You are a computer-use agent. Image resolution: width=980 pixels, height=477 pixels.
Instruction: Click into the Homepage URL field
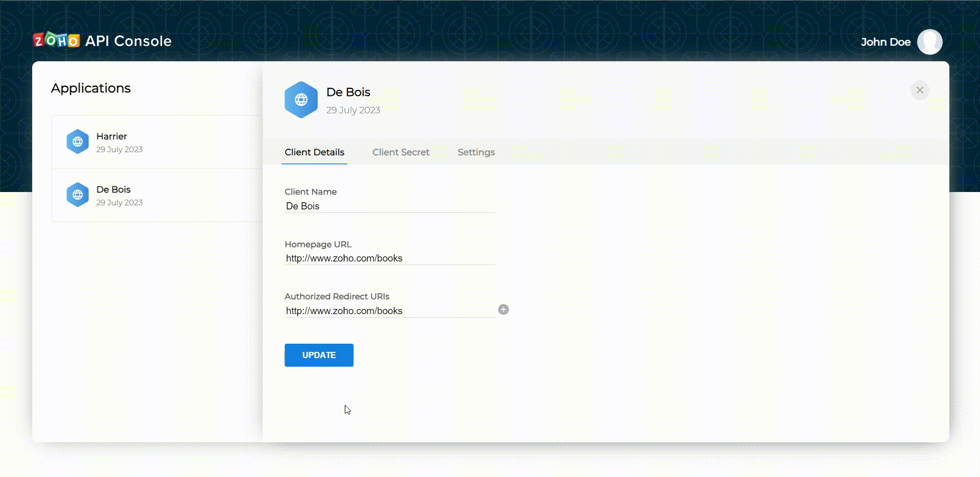pos(389,258)
